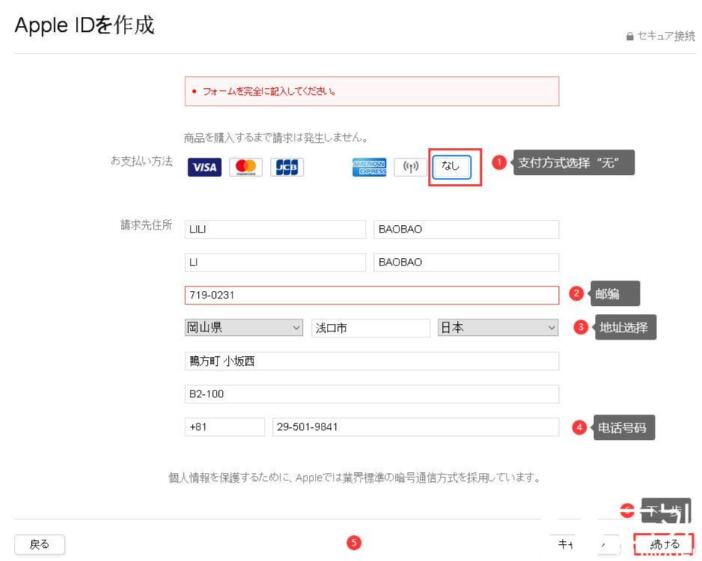The image size is (702, 561).
Task: Click the お支払い方法 label
Action: pos(141,161)
